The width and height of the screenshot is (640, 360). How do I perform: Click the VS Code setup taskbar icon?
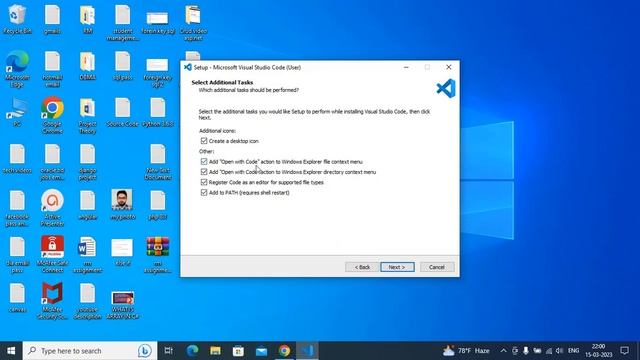pos(307,351)
